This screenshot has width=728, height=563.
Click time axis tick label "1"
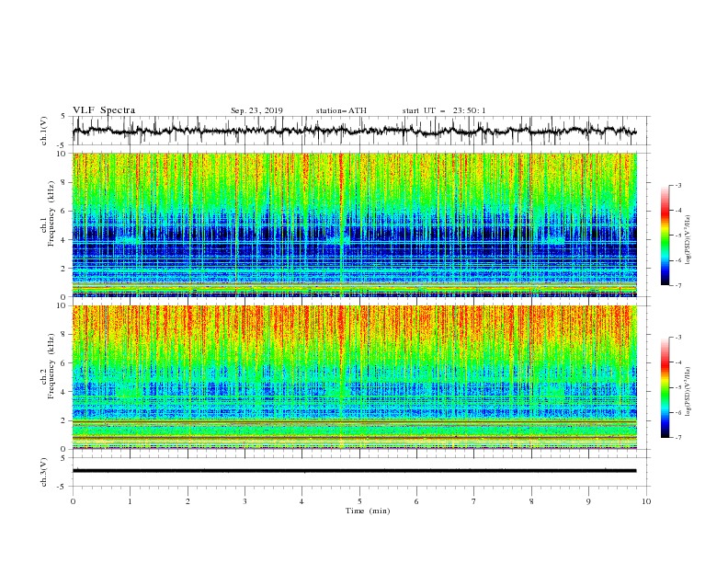coord(130,501)
